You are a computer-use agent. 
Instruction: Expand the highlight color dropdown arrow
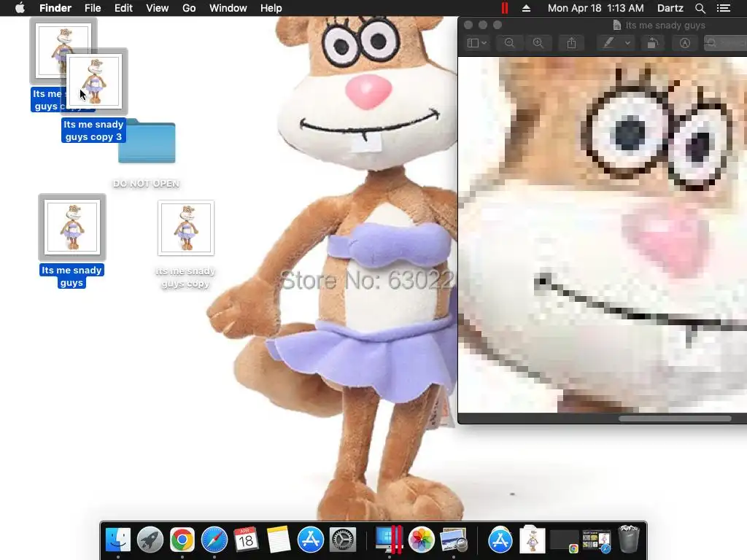[x=628, y=43]
